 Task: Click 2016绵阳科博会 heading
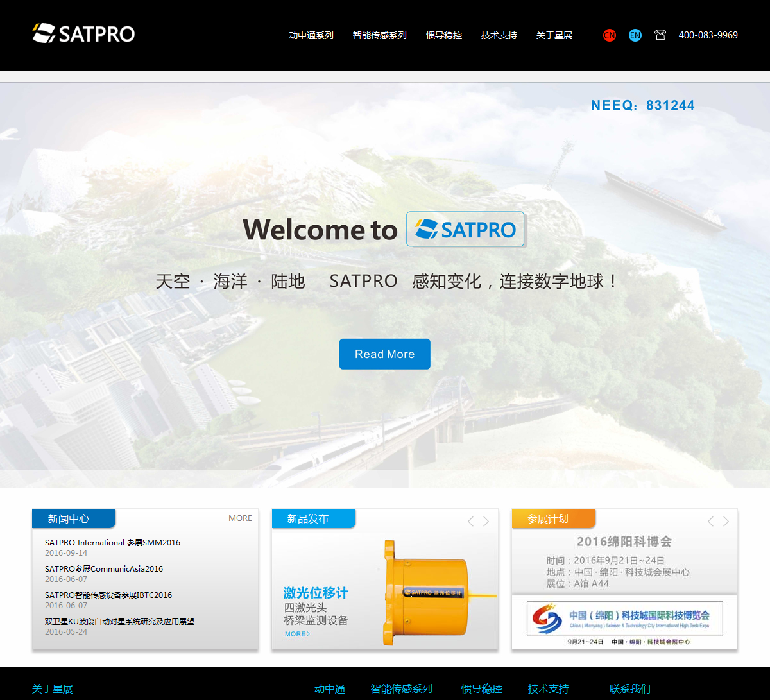pos(624,542)
